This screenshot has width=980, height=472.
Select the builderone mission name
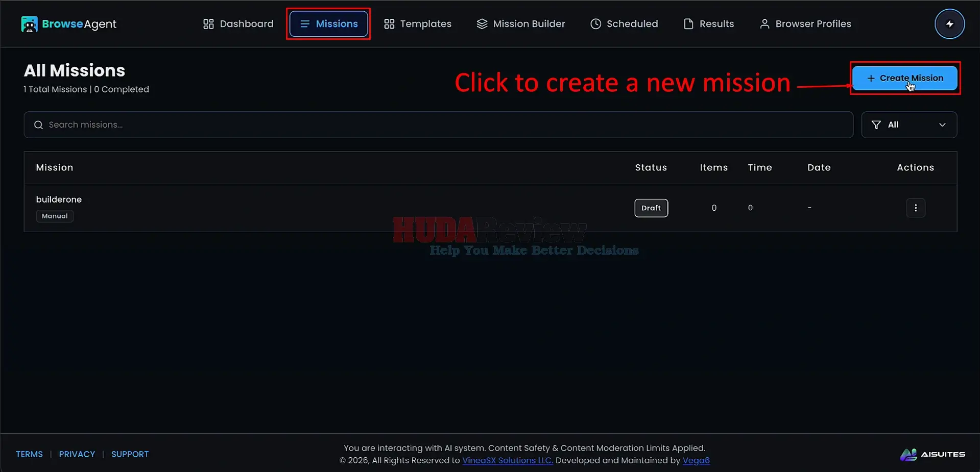[x=59, y=200]
